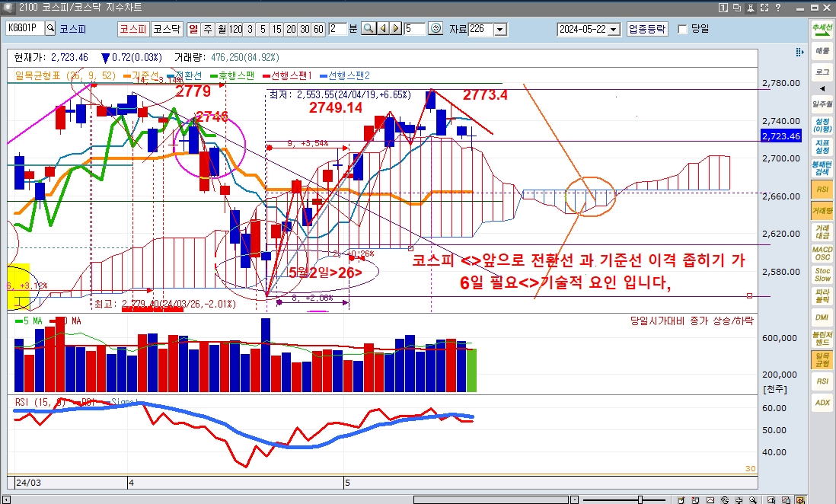The height and width of the screenshot is (504, 836).
Task: Select the 15 minute interval button
Action: click(x=276, y=29)
